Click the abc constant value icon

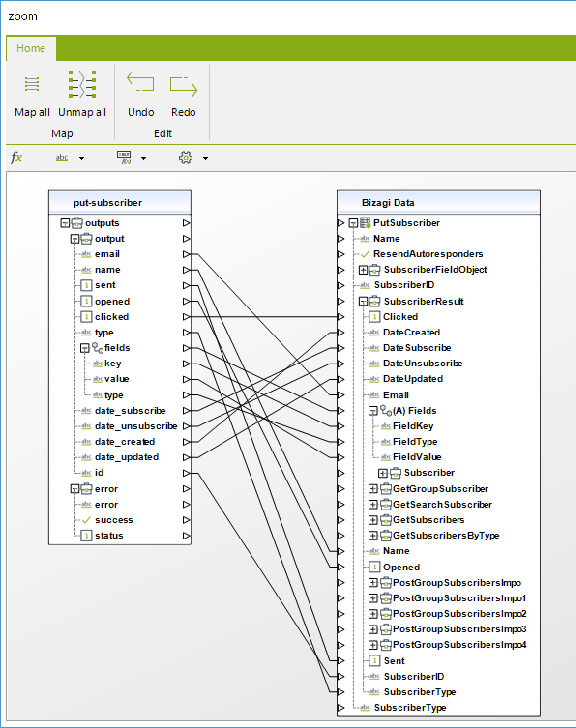click(x=62, y=158)
